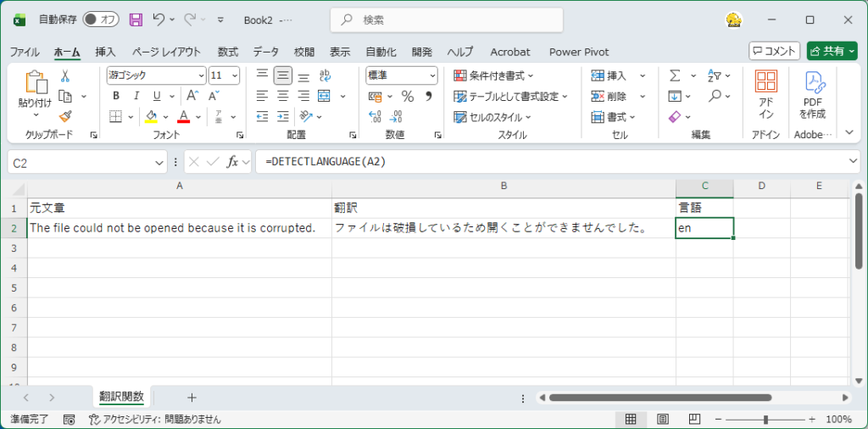Open the アドイン add-ins icon
Screen dimensions: 868x429
pos(766,93)
